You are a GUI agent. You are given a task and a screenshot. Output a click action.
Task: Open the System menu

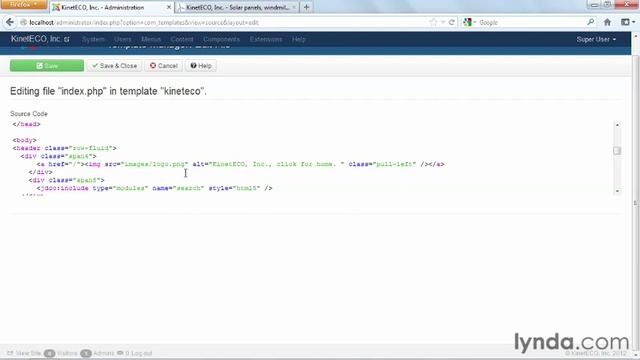coord(93,40)
